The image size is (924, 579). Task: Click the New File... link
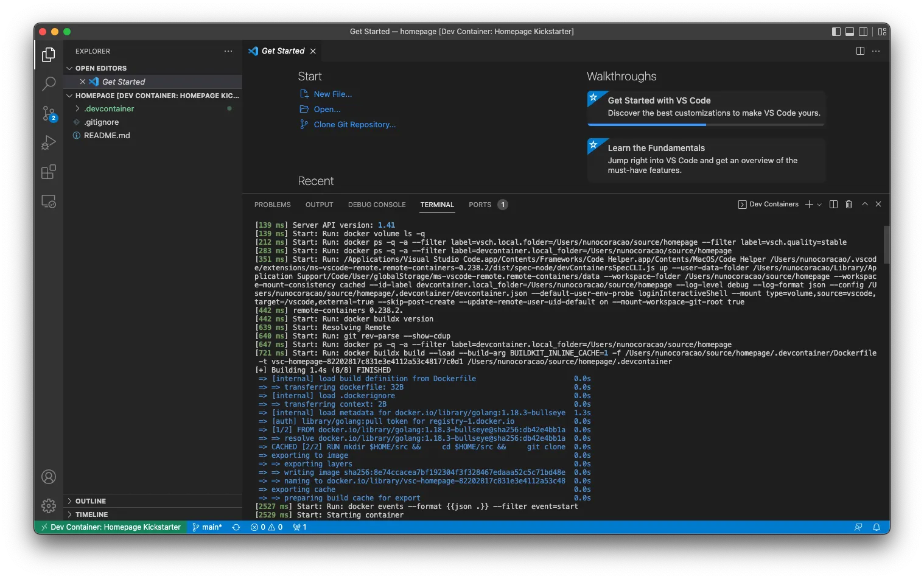click(332, 94)
